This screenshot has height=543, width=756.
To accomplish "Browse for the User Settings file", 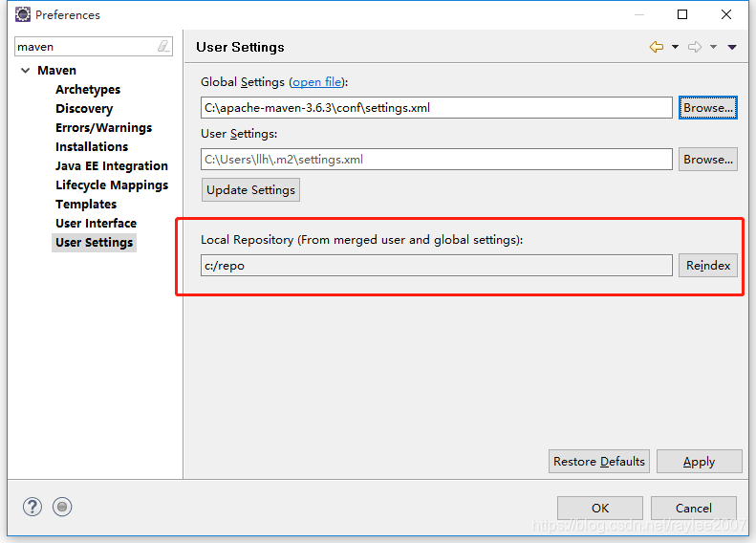I will pyautogui.click(x=708, y=159).
